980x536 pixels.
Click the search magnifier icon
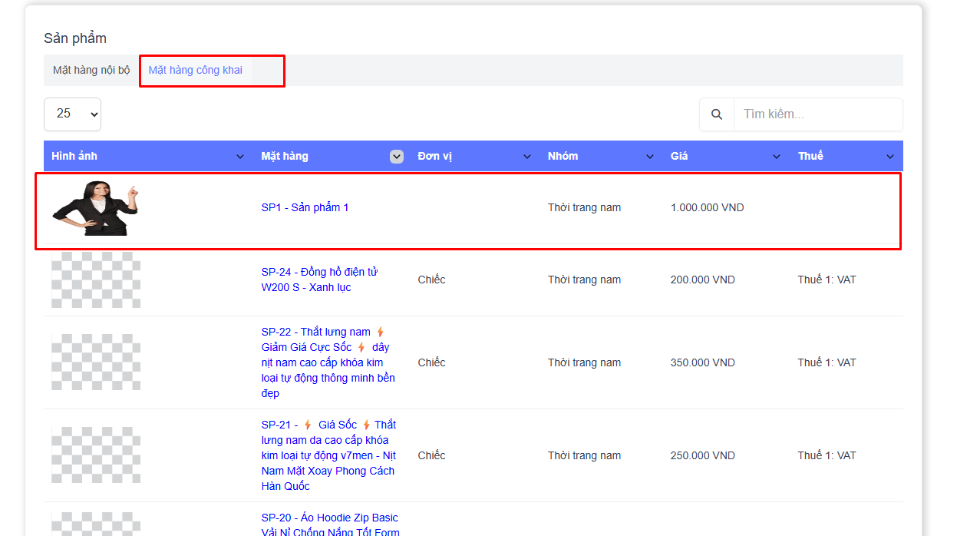tap(717, 114)
